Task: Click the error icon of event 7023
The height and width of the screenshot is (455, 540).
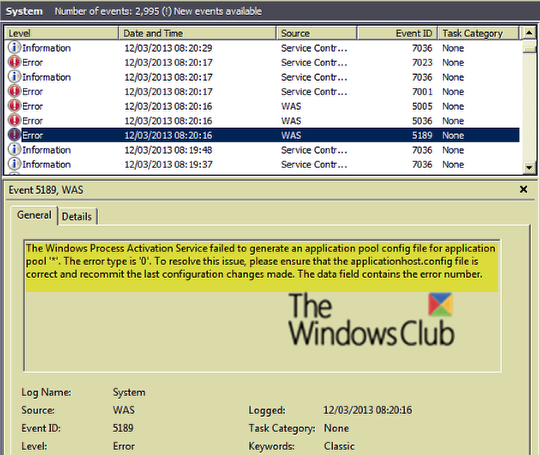Action: point(14,62)
